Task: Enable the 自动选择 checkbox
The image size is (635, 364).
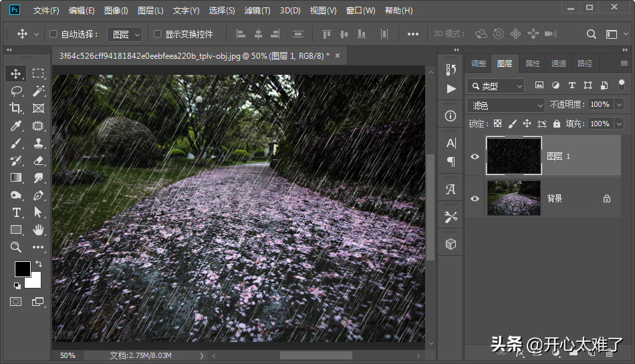Action: coord(53,34)
